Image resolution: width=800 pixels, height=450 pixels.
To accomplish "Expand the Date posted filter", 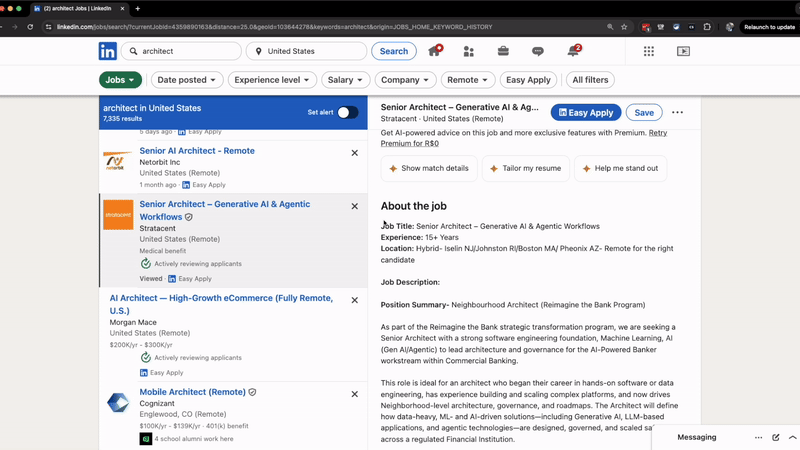I will (x=186, y=80).
